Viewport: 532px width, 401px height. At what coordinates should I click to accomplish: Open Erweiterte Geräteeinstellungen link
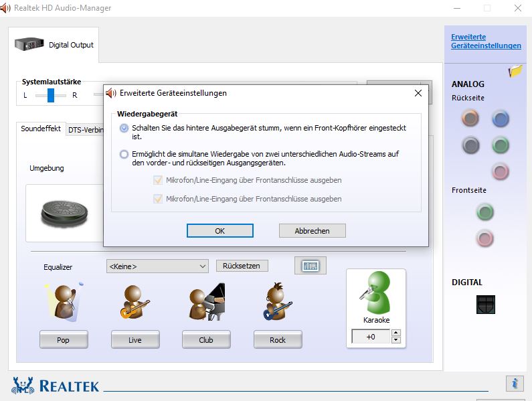pos(486,41)
